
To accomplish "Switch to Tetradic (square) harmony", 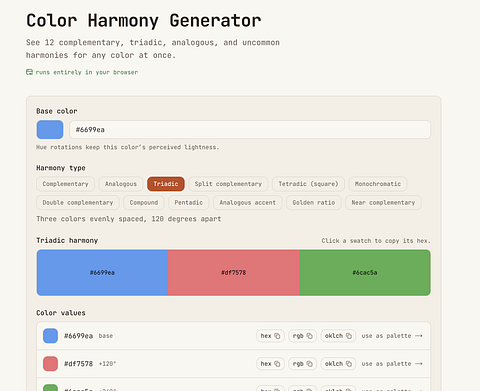I will 308,184.
